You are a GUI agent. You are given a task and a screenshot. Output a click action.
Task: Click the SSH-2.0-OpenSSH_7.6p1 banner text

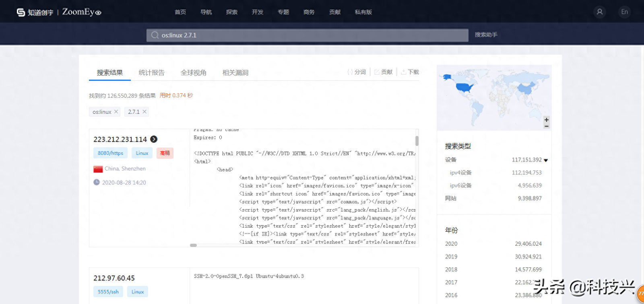tap(249, 276)
